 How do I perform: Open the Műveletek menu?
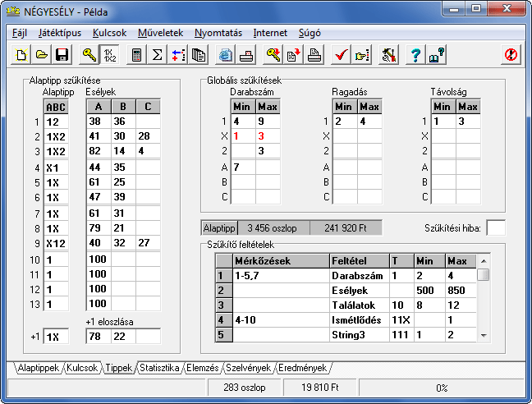(x=160, y=33)
